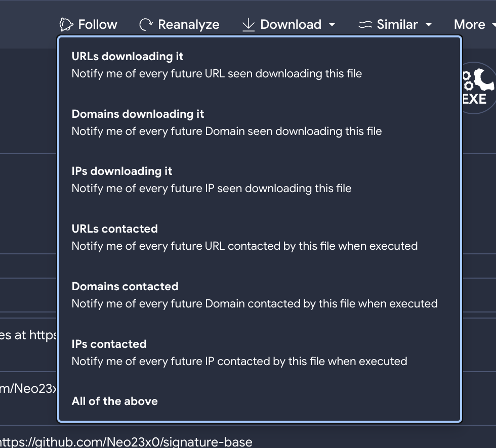The width and height of the screenshot is (496, 448).
Task: Choose 'URLs contacted' follow option
Action: click(244, 238)
